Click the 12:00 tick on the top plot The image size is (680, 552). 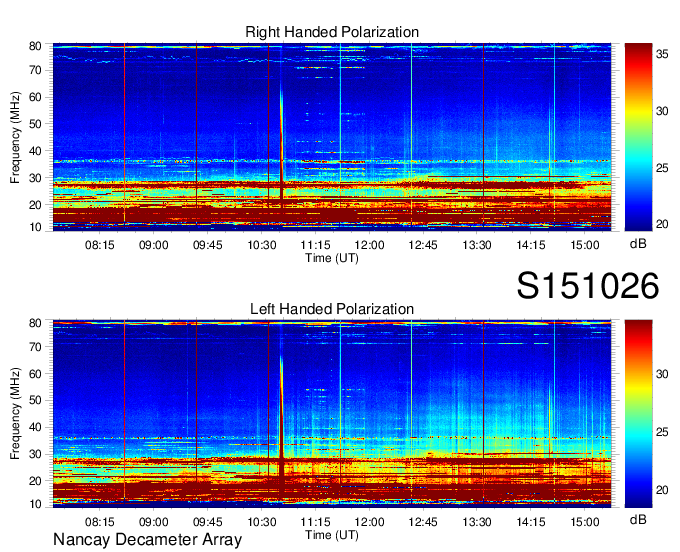(369, 245)
